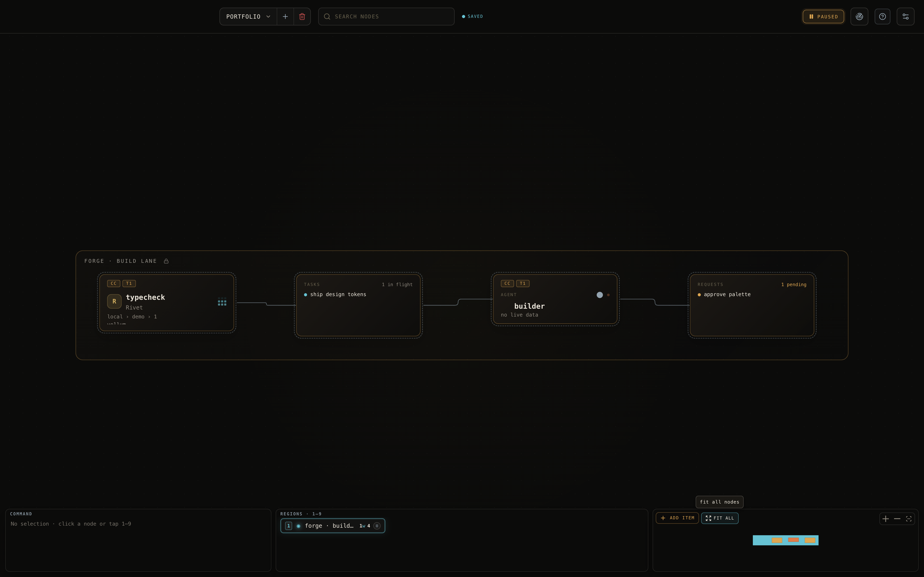Screen dimensions: 924x577
Task: Select the forge · build region chip
Action: coord(333,526)
